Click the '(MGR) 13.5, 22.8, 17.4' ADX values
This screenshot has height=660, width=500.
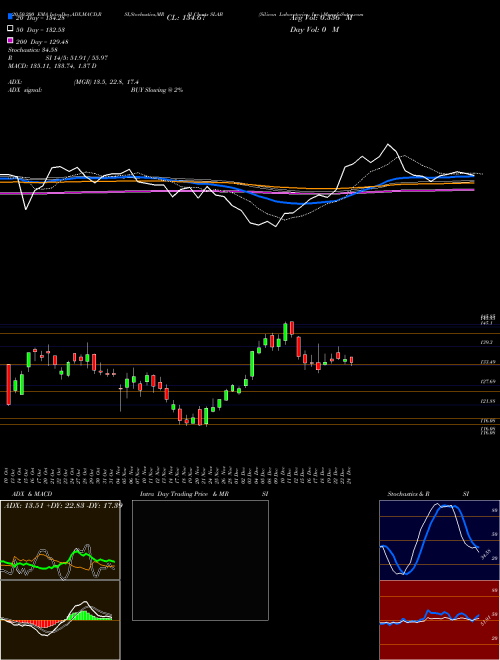(106, 82)
